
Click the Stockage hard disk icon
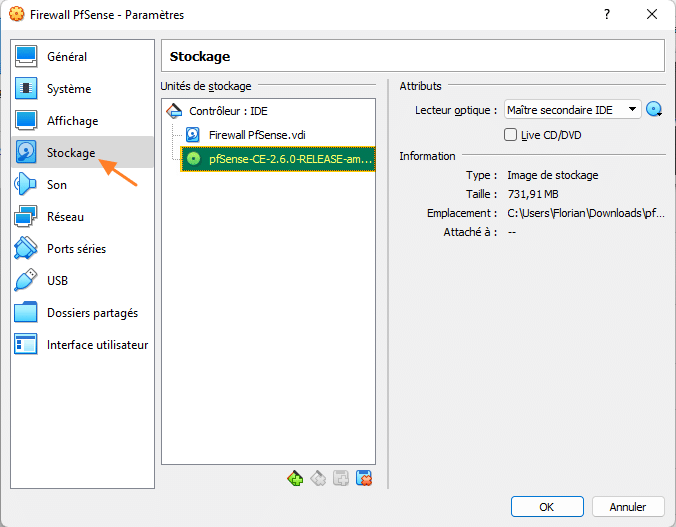pos(25,152)
